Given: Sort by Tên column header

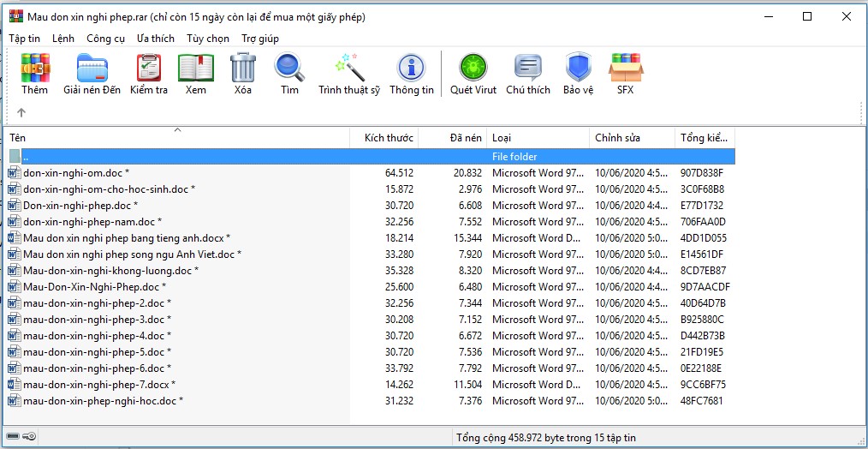Looking at the screenshot, I should [176, 137].
